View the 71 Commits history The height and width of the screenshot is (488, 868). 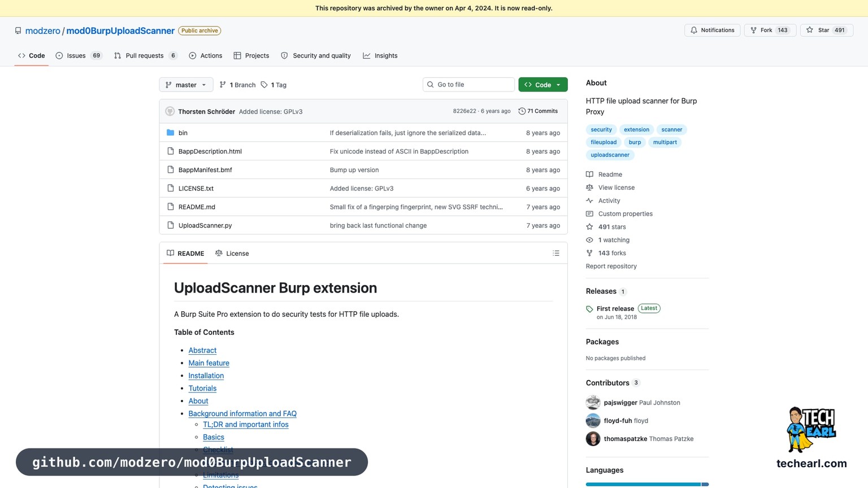[x=538, y=111]
